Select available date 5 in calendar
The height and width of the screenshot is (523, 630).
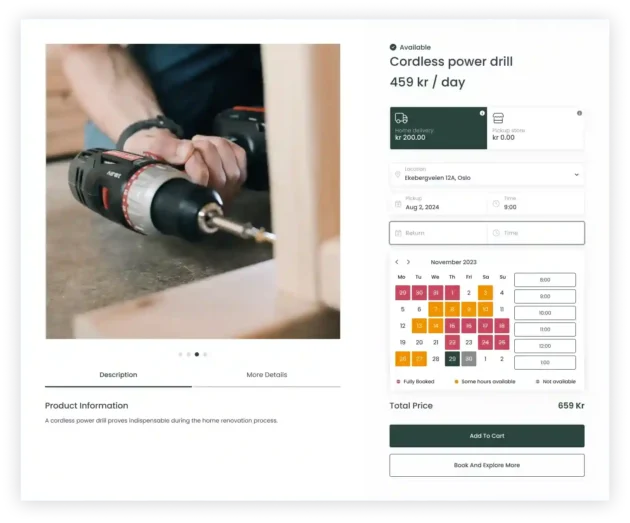coord(403,309)
